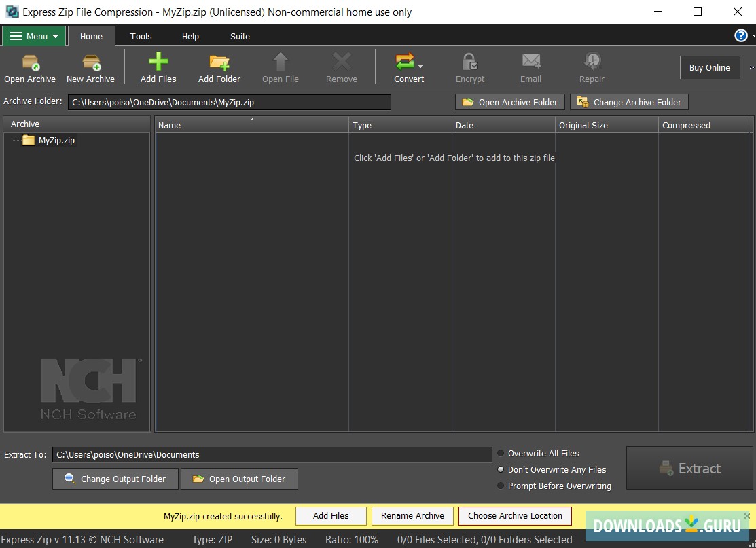Switch to the Tools tab

pos(141,36)
